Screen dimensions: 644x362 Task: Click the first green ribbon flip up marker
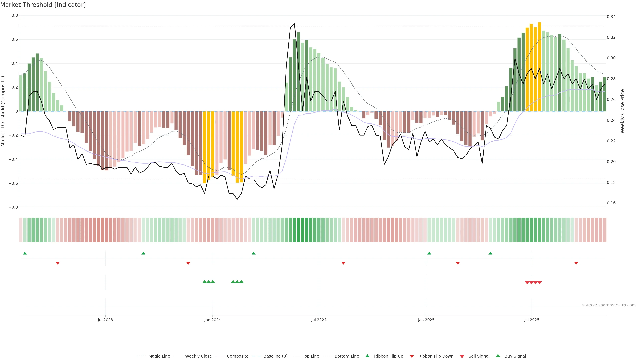pyautogui.click(x=25, y=253)
